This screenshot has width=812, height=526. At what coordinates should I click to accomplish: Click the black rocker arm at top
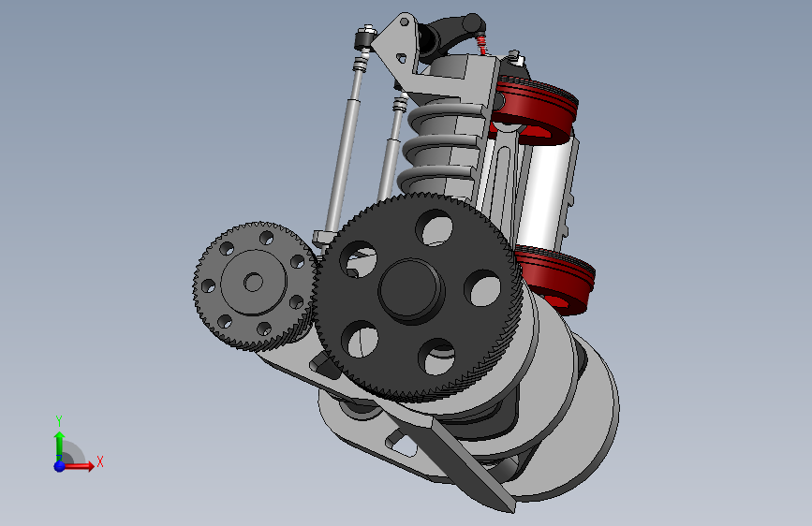click(x=451, y=36)
